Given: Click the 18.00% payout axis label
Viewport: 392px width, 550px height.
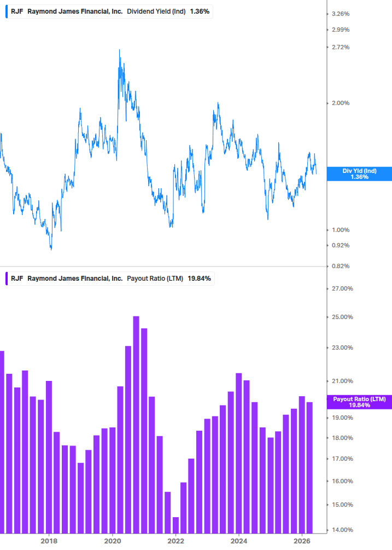Looking at the screenshot, I should (342, 438).
